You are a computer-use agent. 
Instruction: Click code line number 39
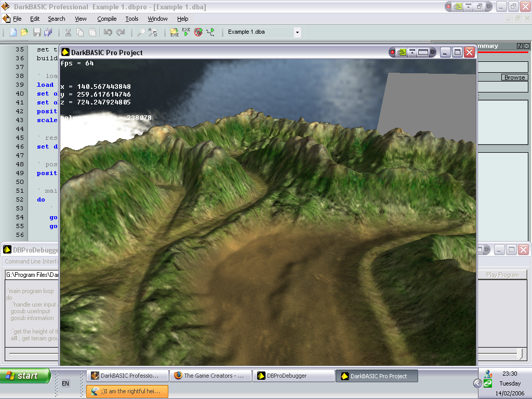pos(20,85)
